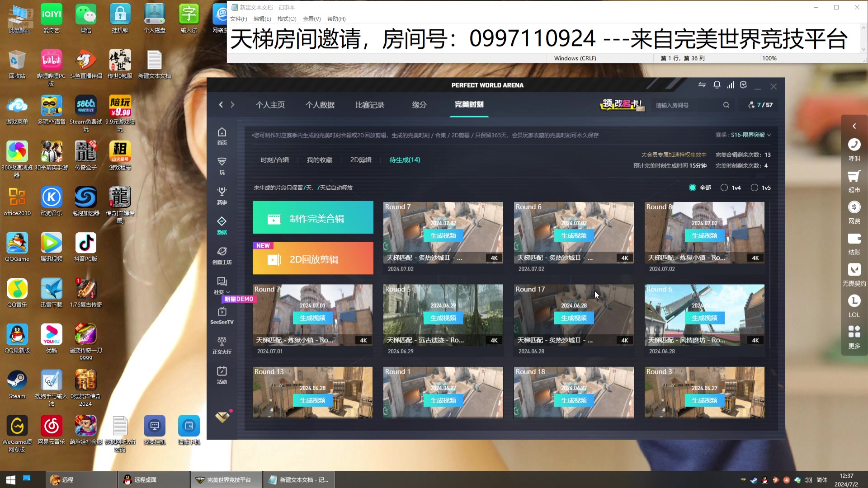This screenshot has width=868, height=488.
Task: Click the volume icon in system tray
Action: (808, 480)
